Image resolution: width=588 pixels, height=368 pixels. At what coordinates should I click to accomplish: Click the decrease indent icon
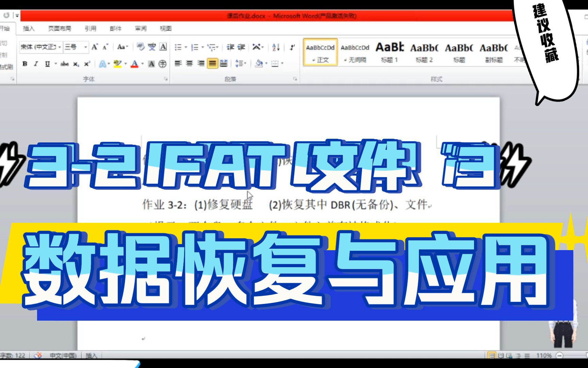pyautogui.click(x=230, y=47)
